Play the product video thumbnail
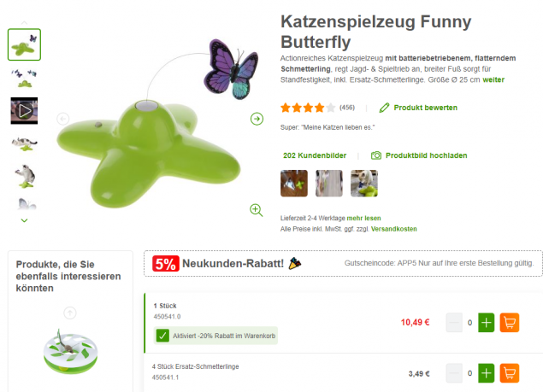The width and height of the screenshot is (543, 392). [x=24, y=111]
